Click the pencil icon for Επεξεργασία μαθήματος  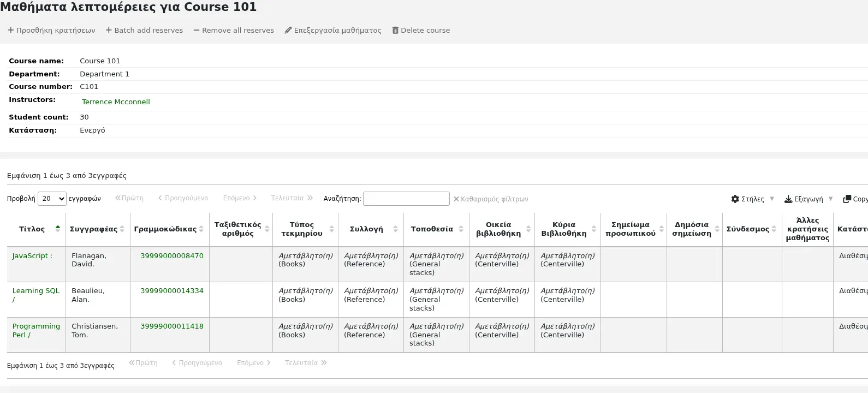tap(288, 30)
